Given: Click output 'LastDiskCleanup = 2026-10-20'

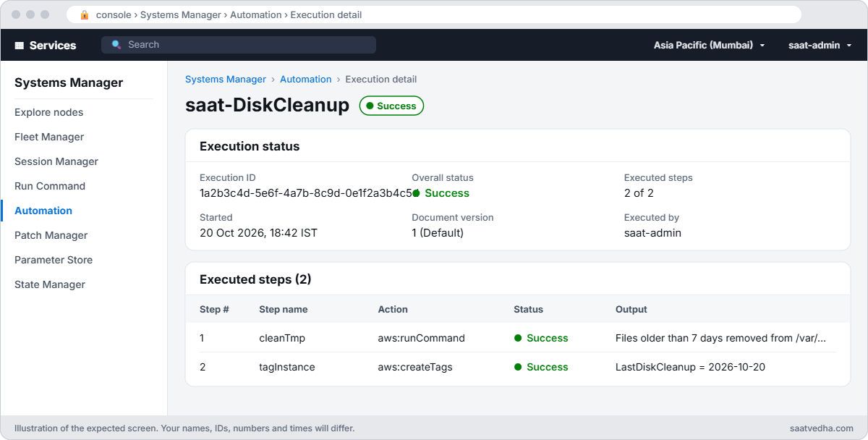Looking at the screenshot, I should tap(690, 367).
